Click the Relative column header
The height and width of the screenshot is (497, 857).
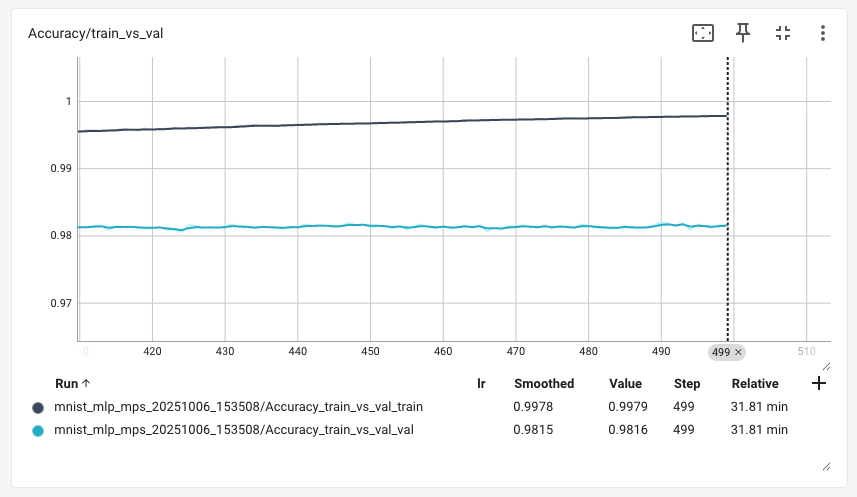[755, 383]
